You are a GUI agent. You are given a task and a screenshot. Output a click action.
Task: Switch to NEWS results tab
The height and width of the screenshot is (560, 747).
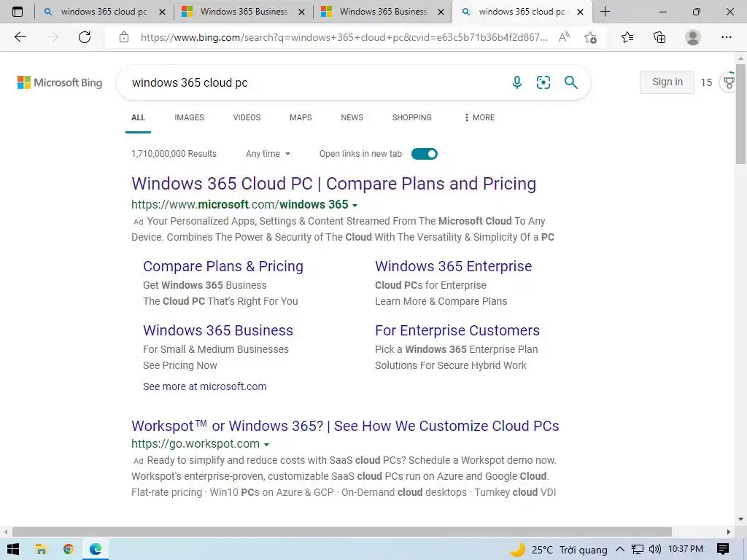tap(352, 117)
